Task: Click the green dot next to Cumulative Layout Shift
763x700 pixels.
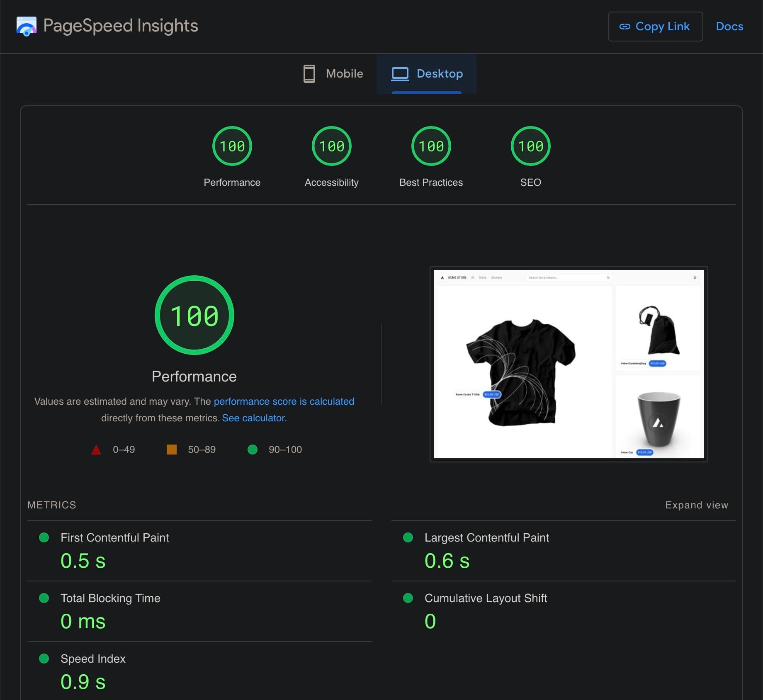Action: pyautogui.click(x=408, y=598)
